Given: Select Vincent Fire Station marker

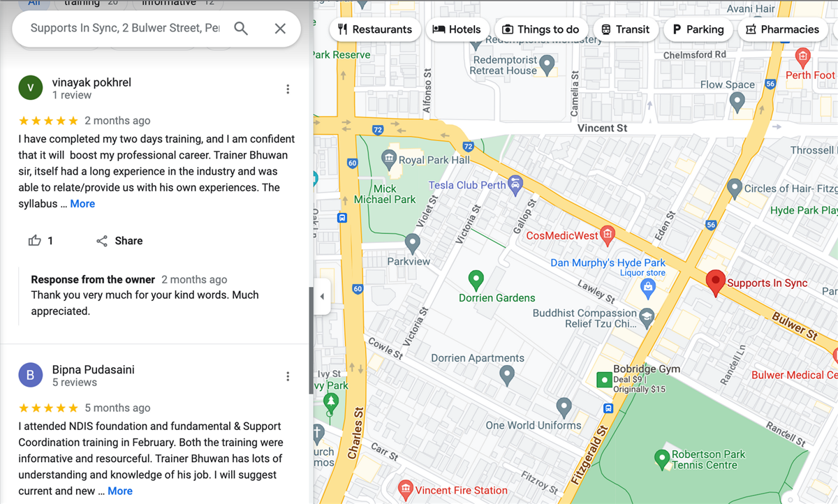Looking at the screenshot, I should (404, 488).
